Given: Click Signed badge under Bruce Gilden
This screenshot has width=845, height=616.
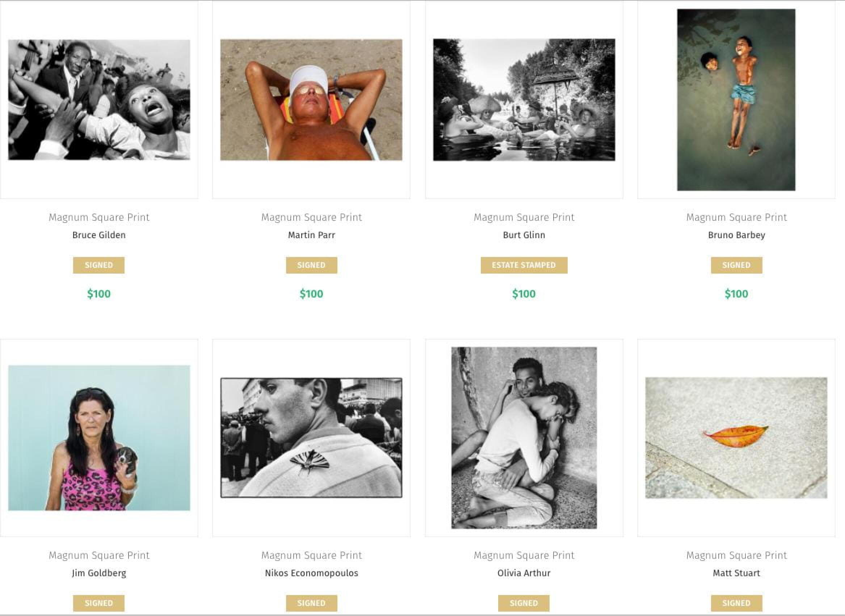Looking at the screenshot, I should 99,265.
